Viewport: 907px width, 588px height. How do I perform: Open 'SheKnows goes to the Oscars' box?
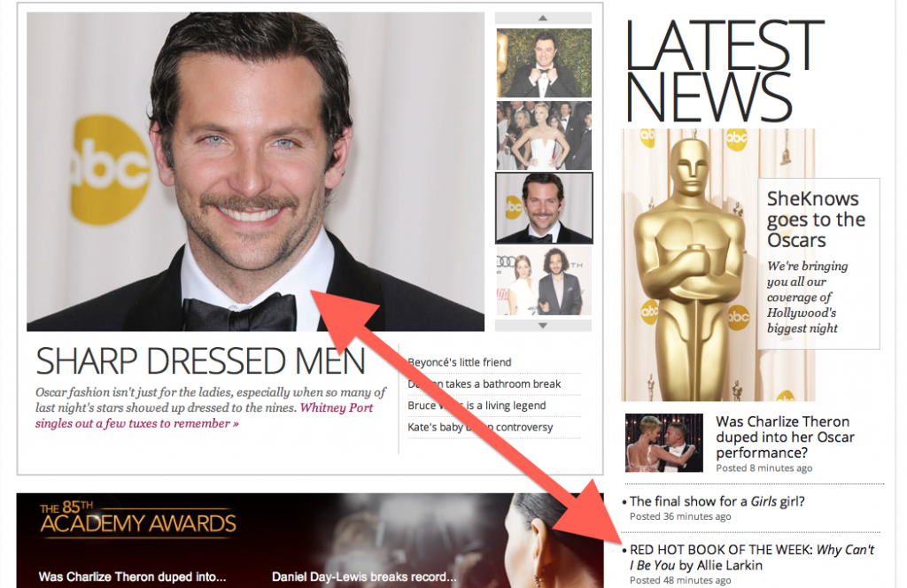(816, 220)
